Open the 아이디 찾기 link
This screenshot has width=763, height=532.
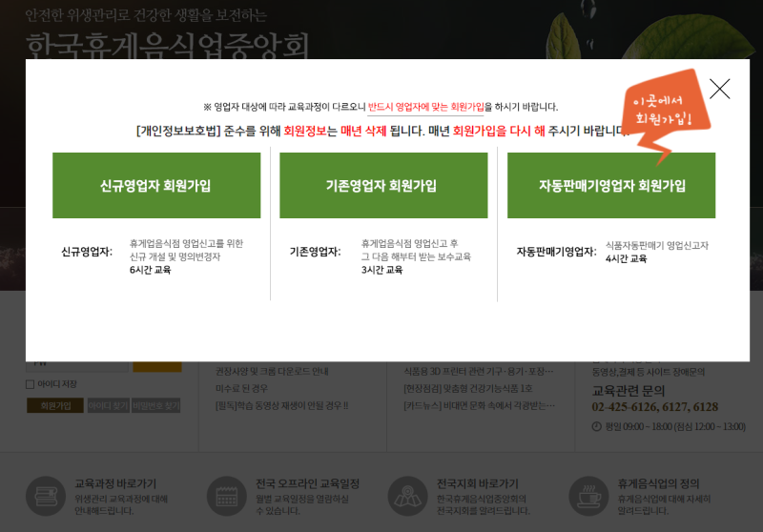point(108,405)
